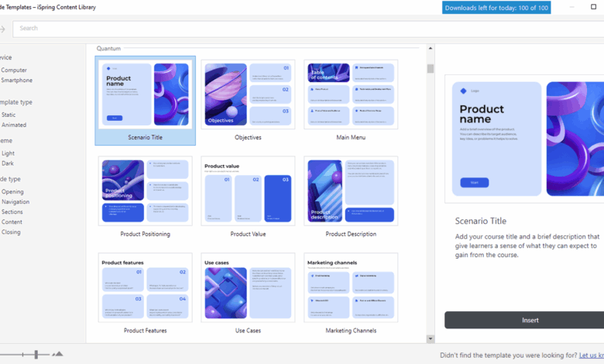
Task: Open the 'Let us know' link
Action: [x=592, y=355]
